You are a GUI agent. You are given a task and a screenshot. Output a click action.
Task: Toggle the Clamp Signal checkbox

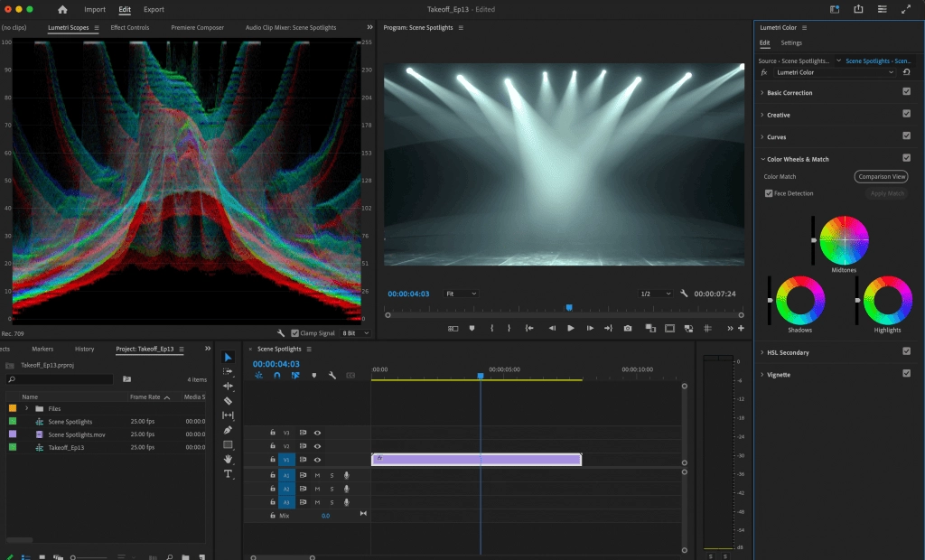click(295, 333)
